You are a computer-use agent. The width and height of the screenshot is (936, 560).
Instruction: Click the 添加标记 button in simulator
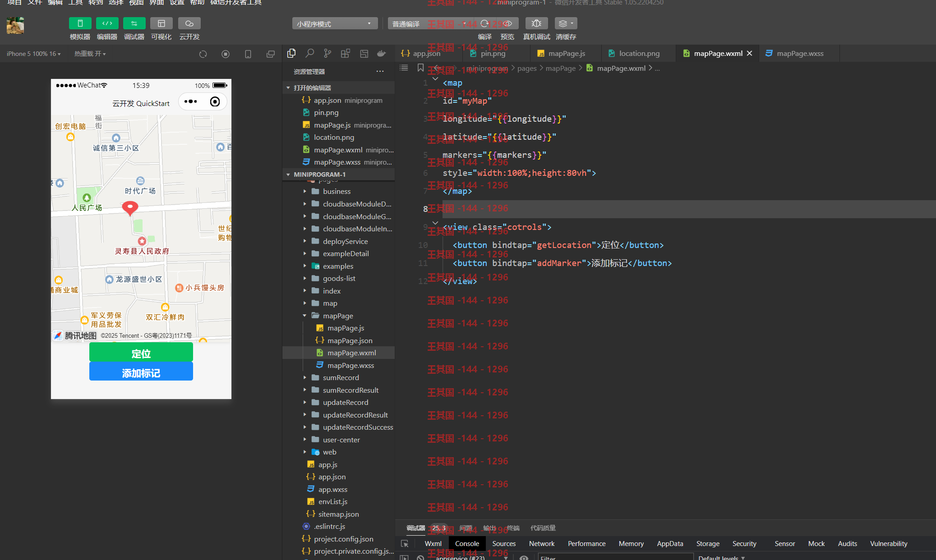coord(141,372)
